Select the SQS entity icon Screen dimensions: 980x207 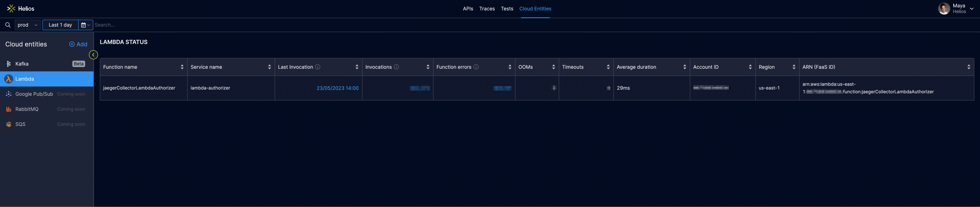tap(8, 124)
